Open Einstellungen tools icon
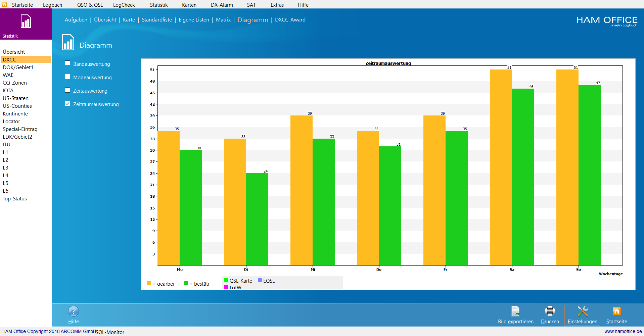The image size is (644, 336). pyautogui.click(x=583, y=311)
